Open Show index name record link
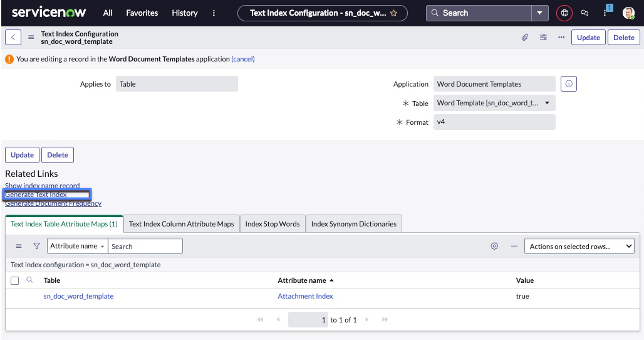The height and width of the screenshot is (340, 644). 43,186
